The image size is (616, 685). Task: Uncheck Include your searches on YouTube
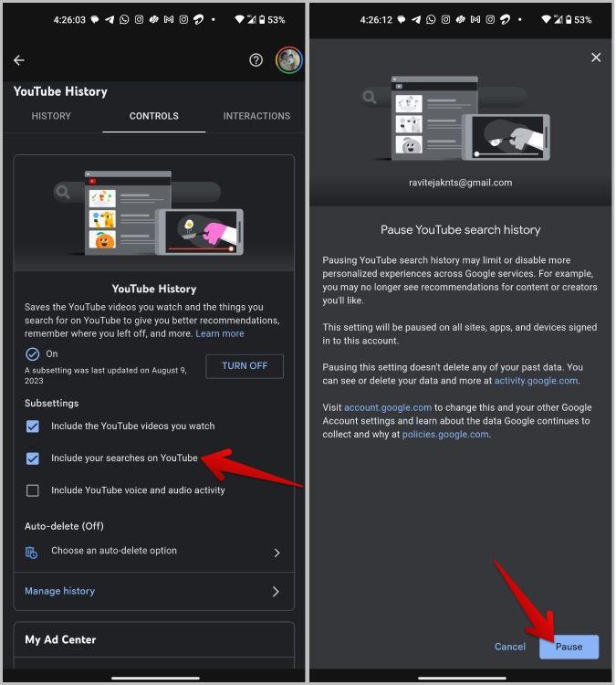coord(33,458)
